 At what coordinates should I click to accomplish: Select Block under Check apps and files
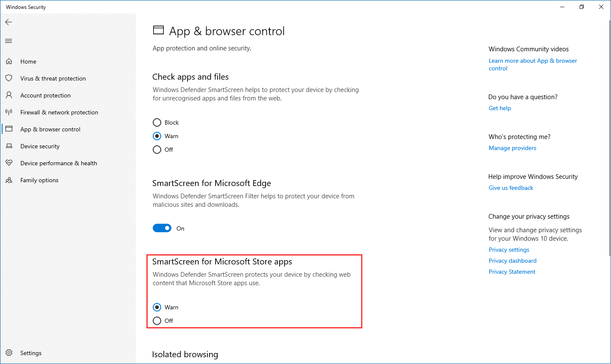pyautogui.click(x=157, y=122)
